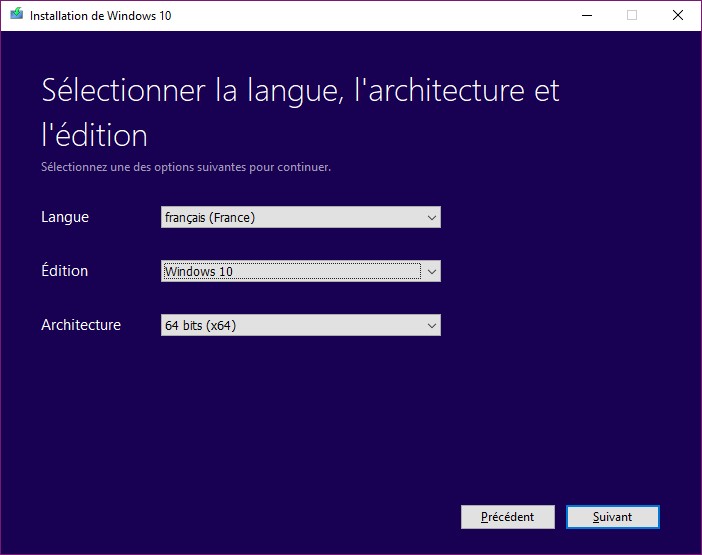The height and width of the screenshot is (555, 702).
Task: Click the Édition label
Action: coord(64,270)
